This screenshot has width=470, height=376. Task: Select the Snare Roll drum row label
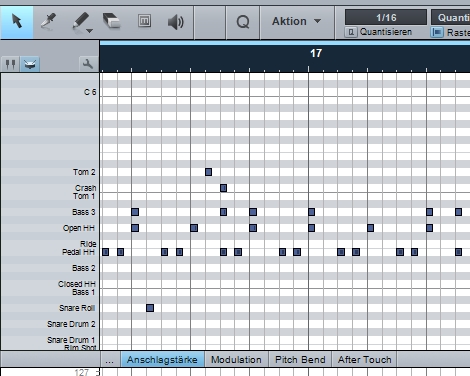click(x=77, y=308)
